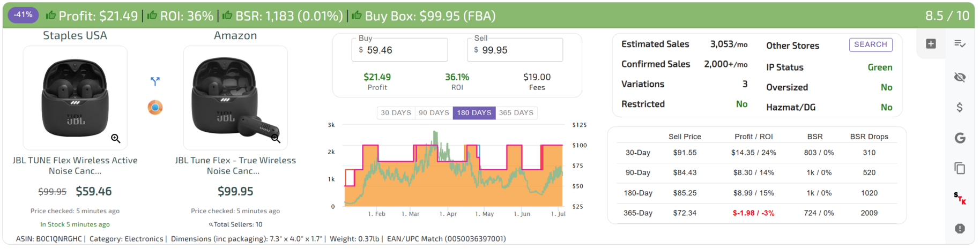
Task: Click the blue split-arrows icon between stores
Action: tap(155, 81)
